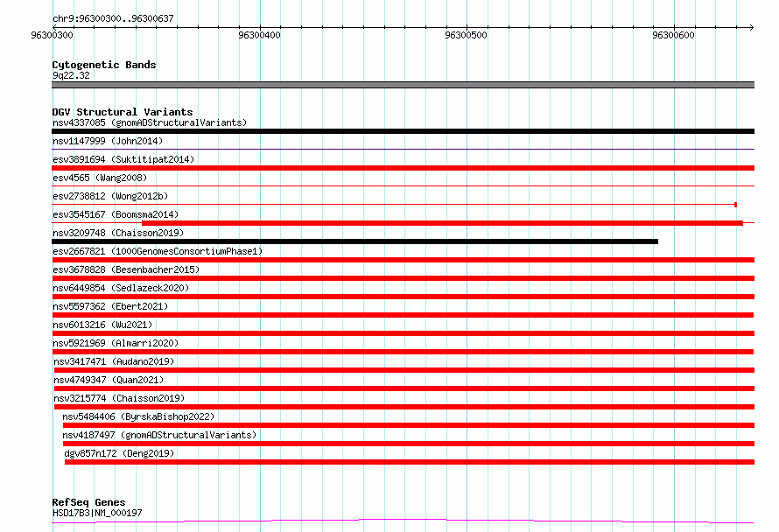The height and width of the screenshot is (532, 779).
Task: Click nsv4187497 (gnomADStructuralVariants) label
Action: [x=159, y=435]
